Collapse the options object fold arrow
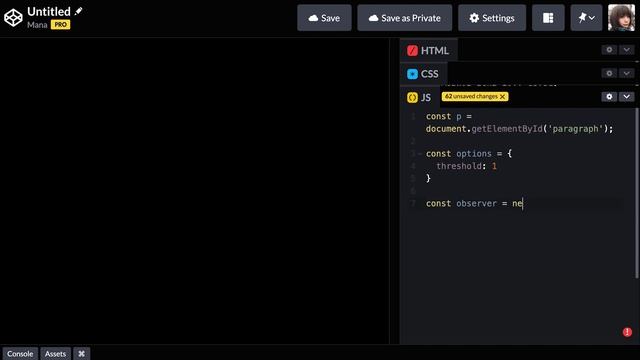640x360 pixels. pyautogui.click(x=420, y=154)
